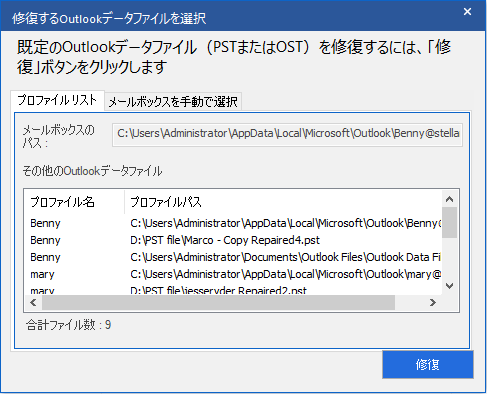Click horizontal scroll left arrow
The image size is (487, 394).
[x=33, y=303]
